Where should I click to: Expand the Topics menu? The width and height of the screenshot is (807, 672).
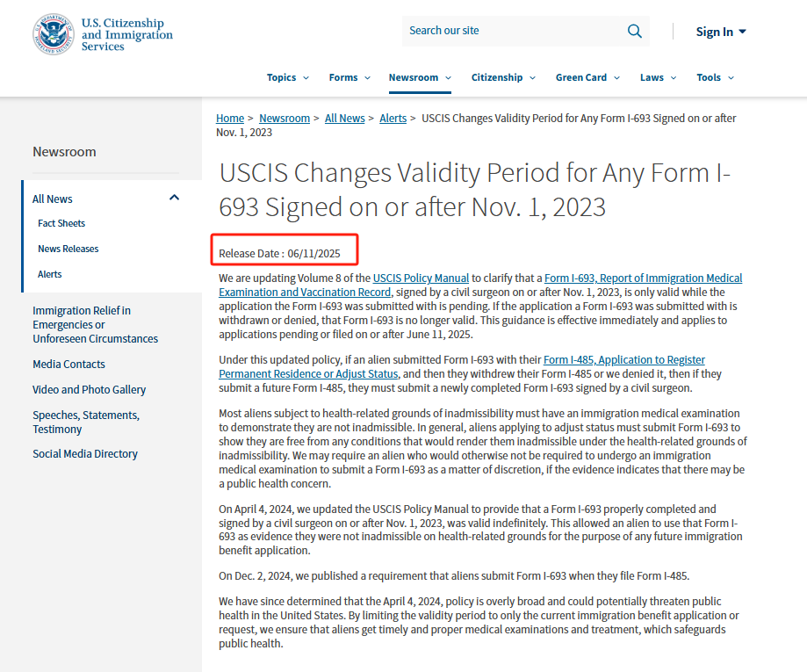coord(288,77)
